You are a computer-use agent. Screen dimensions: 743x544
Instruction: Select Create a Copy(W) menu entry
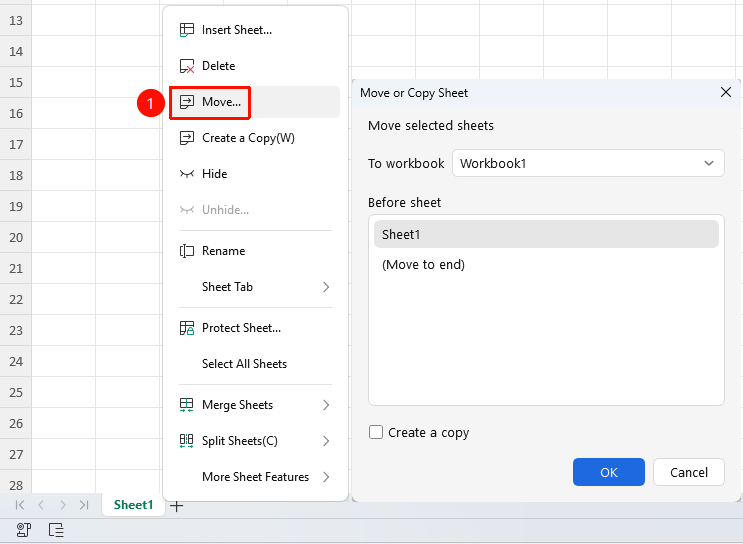click(x=255, y=138)
